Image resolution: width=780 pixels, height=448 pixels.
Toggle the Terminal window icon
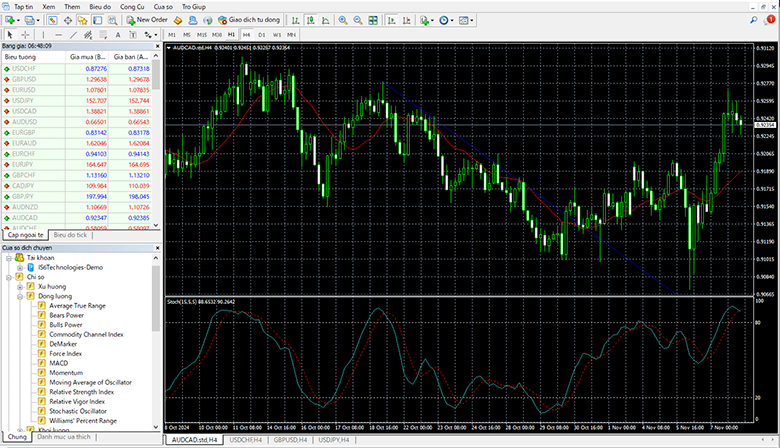[x=98, y=20]
